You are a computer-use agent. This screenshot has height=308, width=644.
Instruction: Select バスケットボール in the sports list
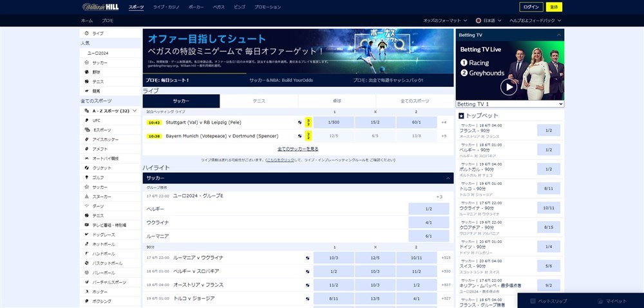pos(110,264)
